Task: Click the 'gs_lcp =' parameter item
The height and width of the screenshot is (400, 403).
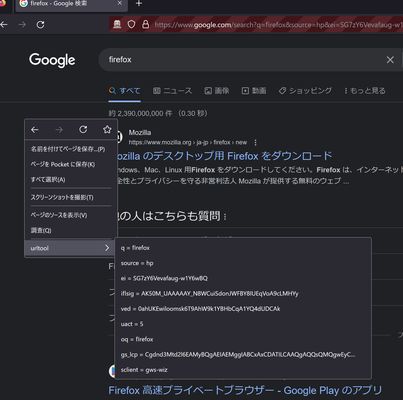Action: click(x=243, y=355)
